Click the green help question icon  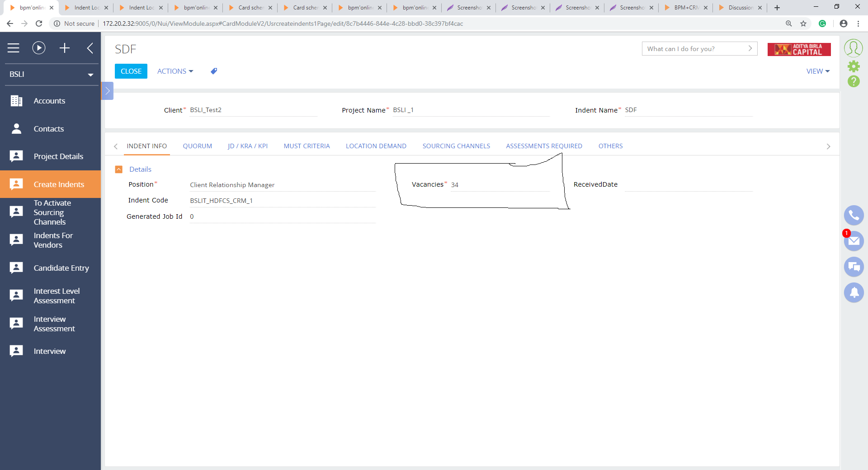(x=854, y=81)
